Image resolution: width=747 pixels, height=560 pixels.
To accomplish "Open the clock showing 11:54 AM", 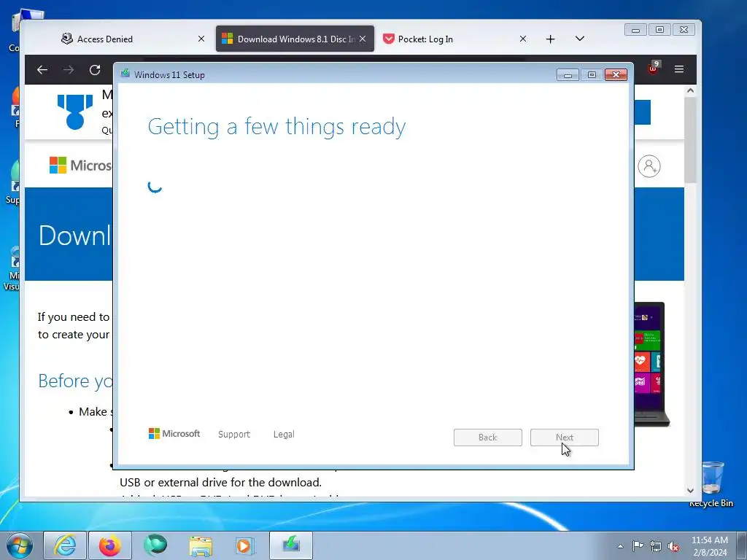I will pos(709,546).
